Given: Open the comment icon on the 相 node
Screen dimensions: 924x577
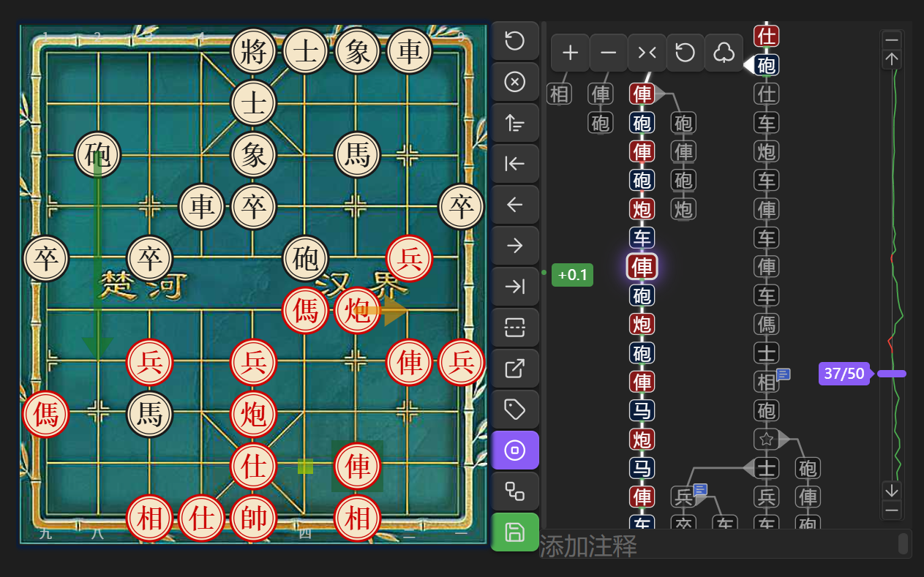Looking at the screenshot, I should tap(784, 374).
